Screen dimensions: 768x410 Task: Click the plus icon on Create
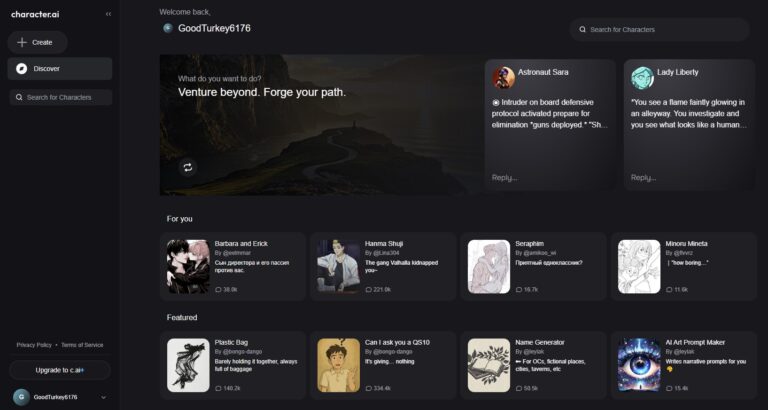coord(22,42)
